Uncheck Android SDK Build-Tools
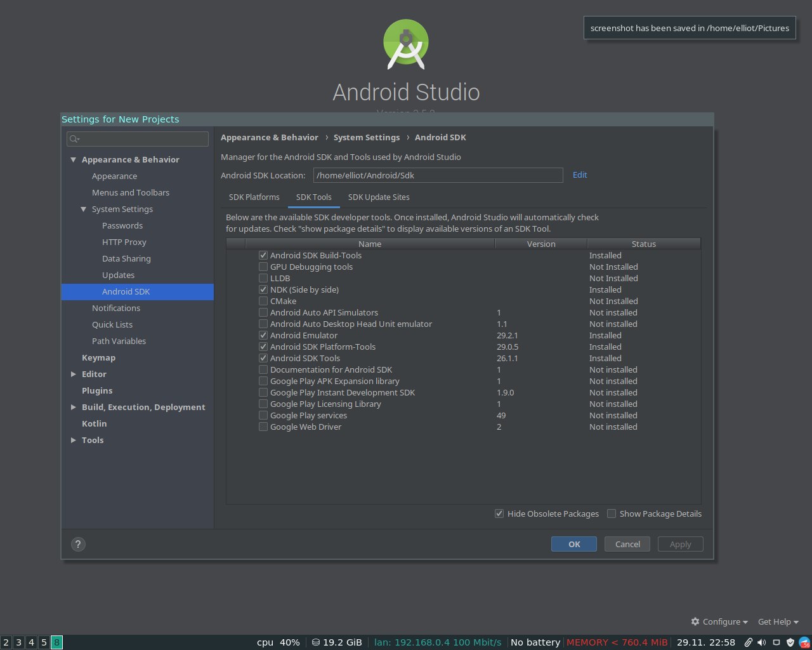Image resolution: width=812 pixels, height=650 pixels. point(263,255)
